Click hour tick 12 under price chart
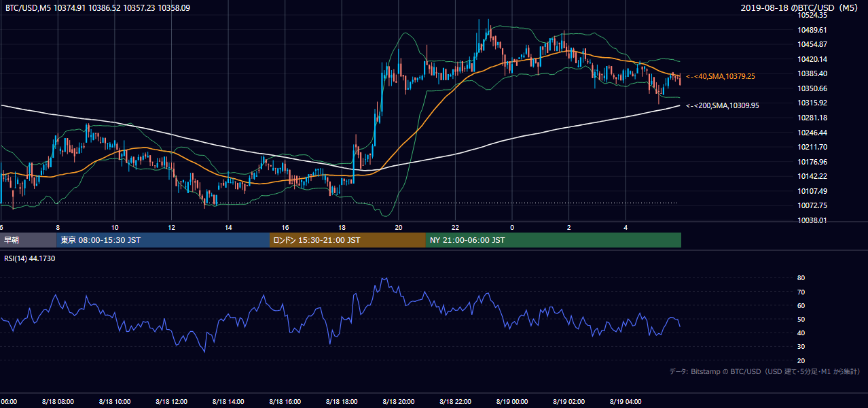Screen dimensions: 868x408 point(172,227)
